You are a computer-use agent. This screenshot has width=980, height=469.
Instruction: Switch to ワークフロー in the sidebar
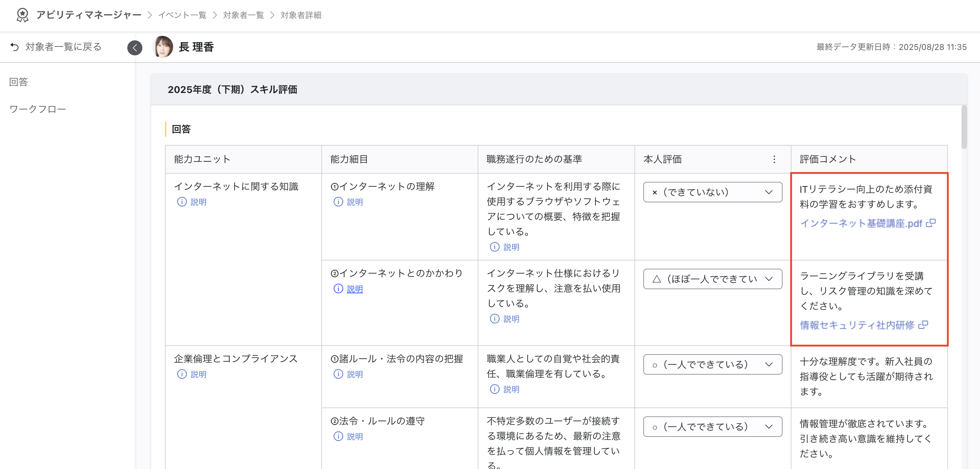[x=38, y=109]
